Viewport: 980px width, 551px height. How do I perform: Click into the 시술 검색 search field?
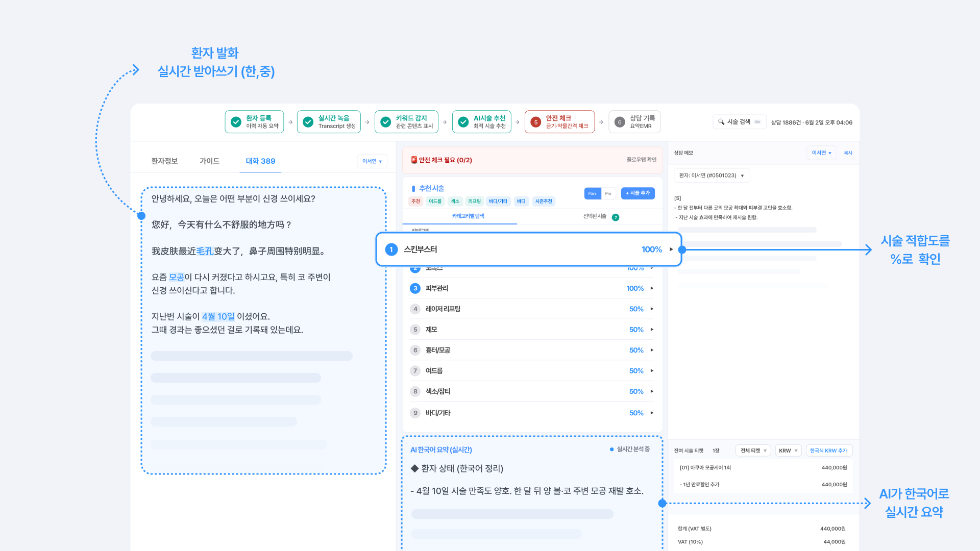pyautogui.click(x=739, y=122)
